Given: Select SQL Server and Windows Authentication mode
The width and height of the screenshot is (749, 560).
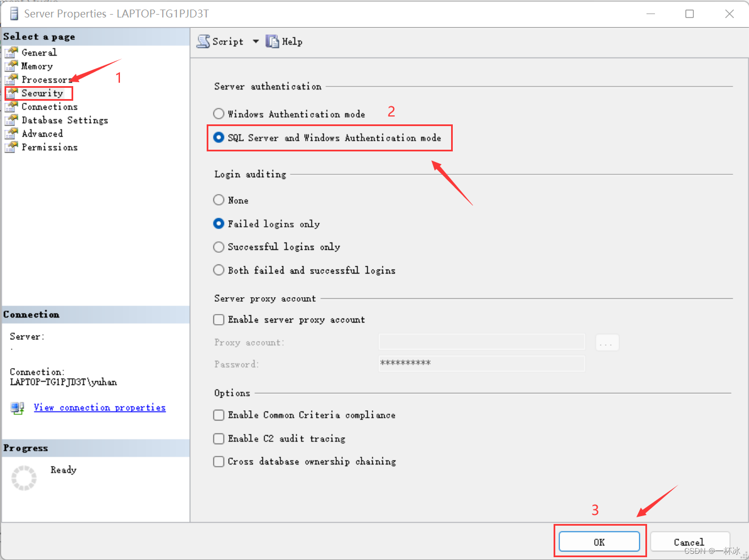Looking at the screenshot, I should [219, 137].
